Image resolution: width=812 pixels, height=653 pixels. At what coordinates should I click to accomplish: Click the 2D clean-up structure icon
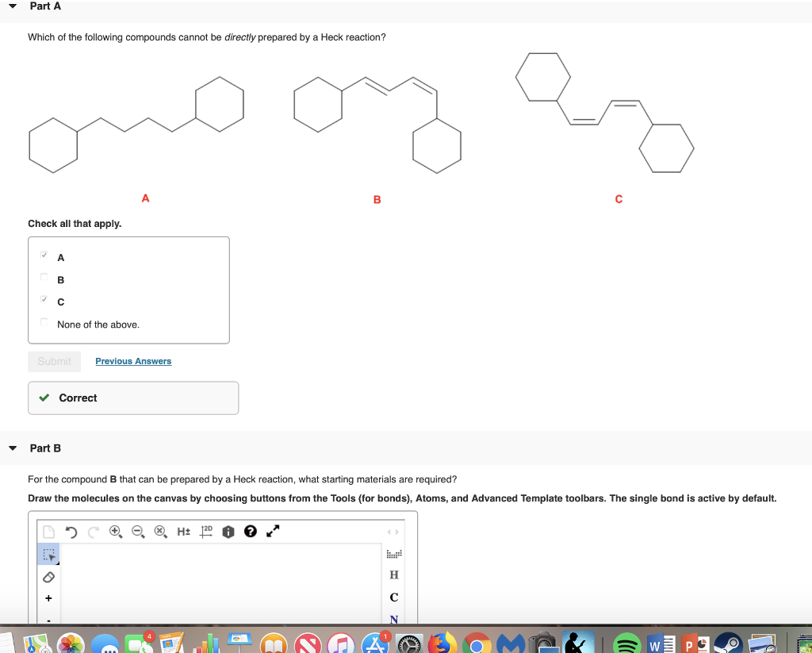(x=205, y=532)
